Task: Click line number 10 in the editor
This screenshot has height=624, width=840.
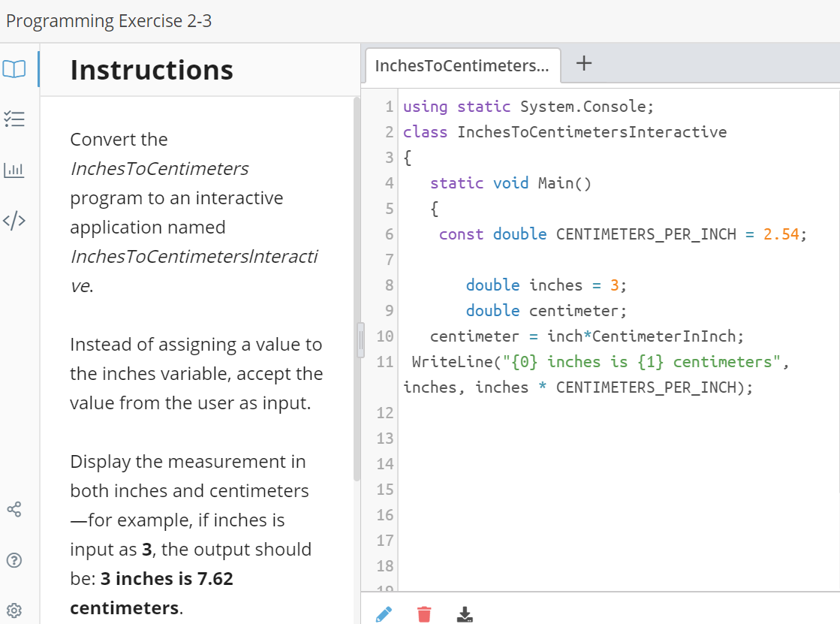Action: coord(384,336)
